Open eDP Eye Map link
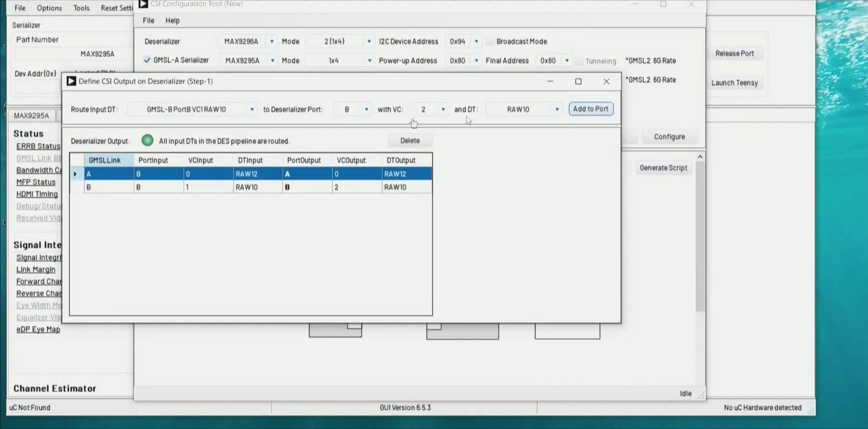 pos(38,329)
